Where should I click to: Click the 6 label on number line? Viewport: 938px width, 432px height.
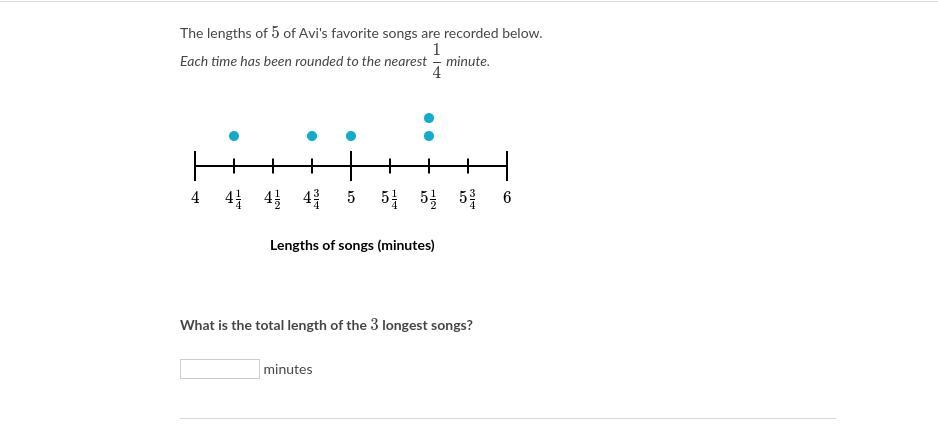coord(507,198)
